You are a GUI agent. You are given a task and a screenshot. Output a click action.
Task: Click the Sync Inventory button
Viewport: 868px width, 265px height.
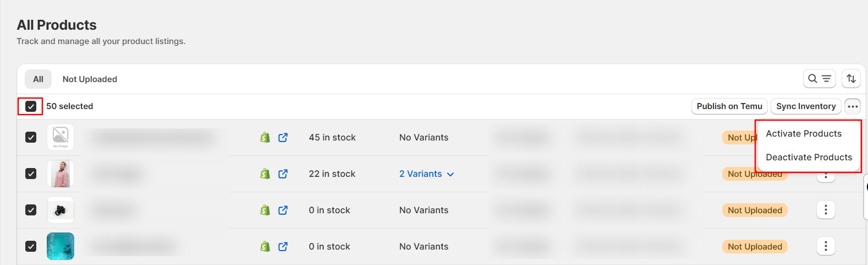click(x=806, y=106)
